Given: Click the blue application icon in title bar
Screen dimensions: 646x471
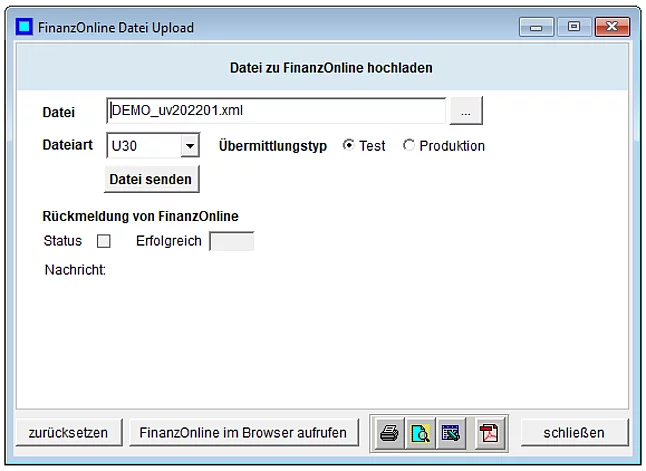Looking at the screenshot, I should (x=24, y=27).
